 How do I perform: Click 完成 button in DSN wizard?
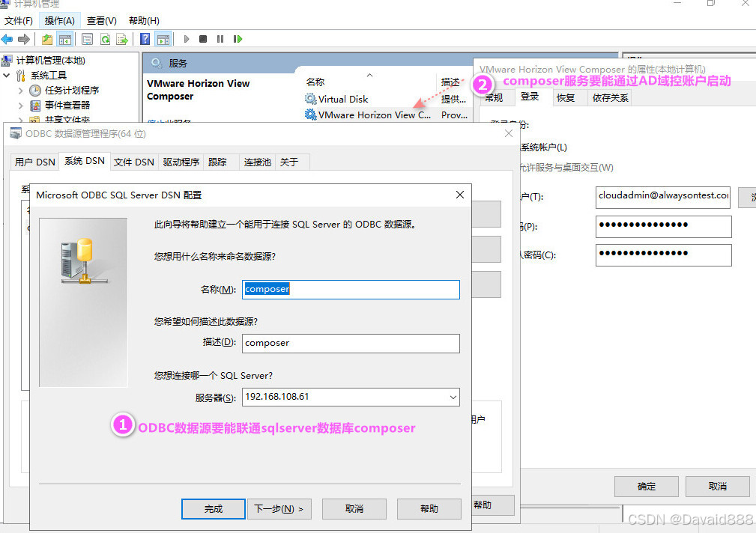pyautogui.click(x=213, y=509)
